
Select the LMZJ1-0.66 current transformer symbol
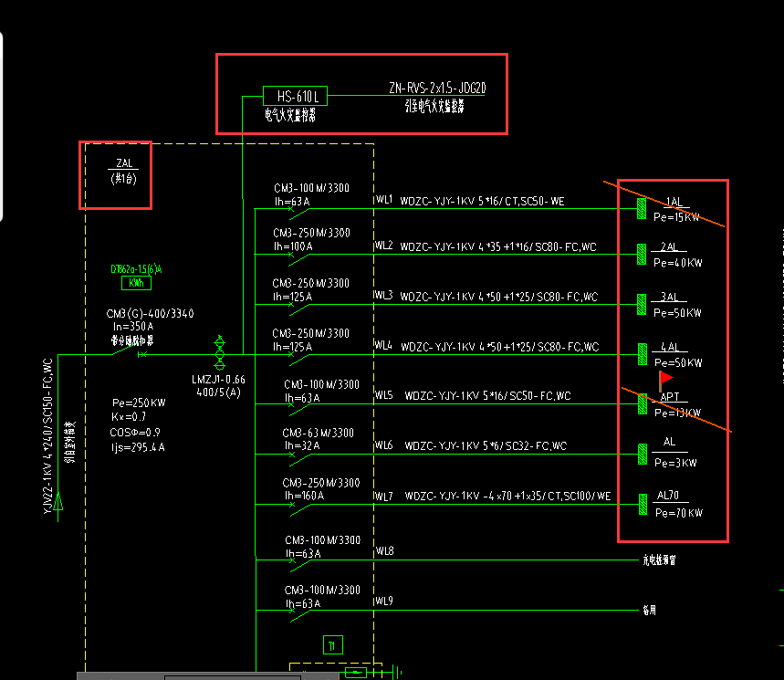click(x=219, y=352)
